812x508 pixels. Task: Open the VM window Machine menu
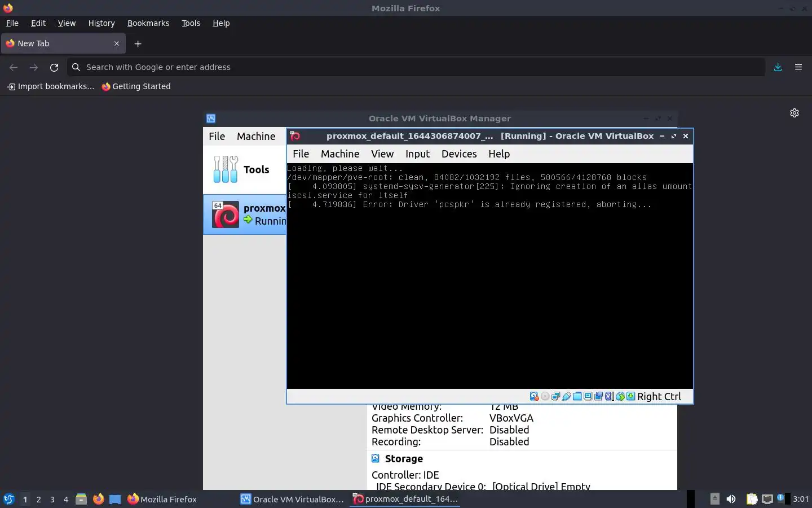point(340,154)
